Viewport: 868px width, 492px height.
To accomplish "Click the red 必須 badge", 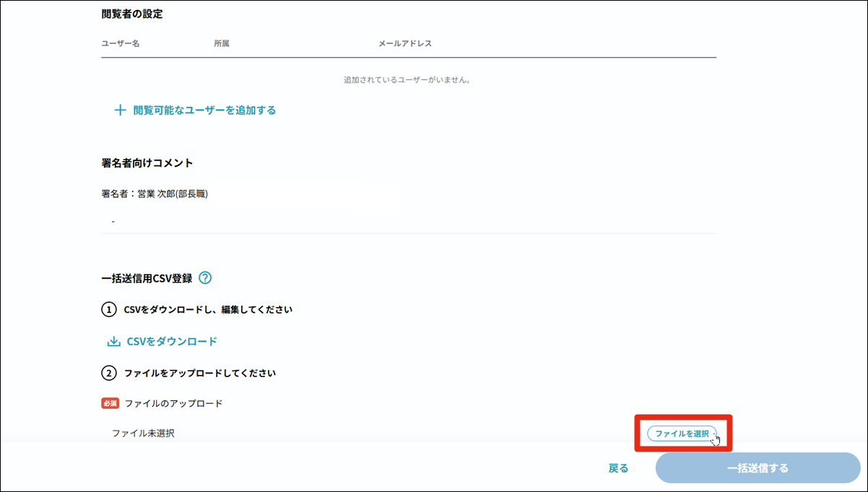I will pos(110,403).
